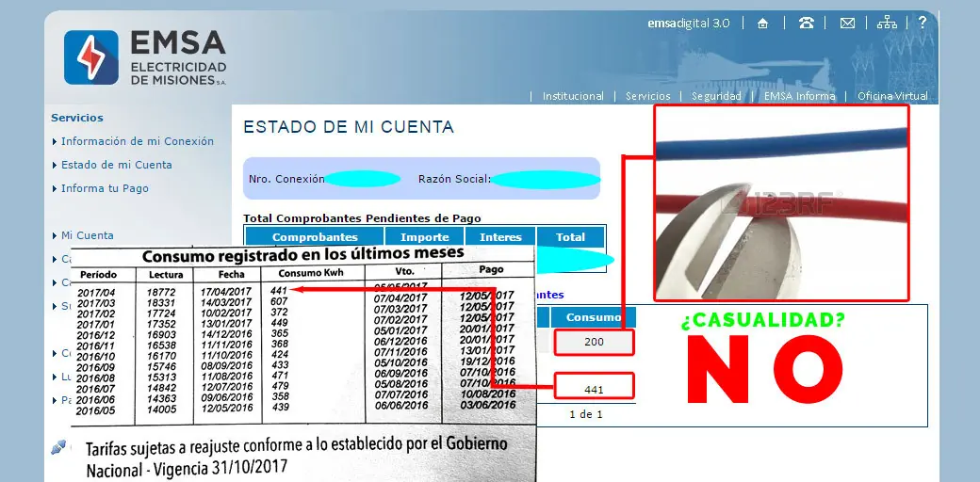Screen dimensions: 980x482
Task: Click emsadigital 3.0 label
Action: (689, 24)
